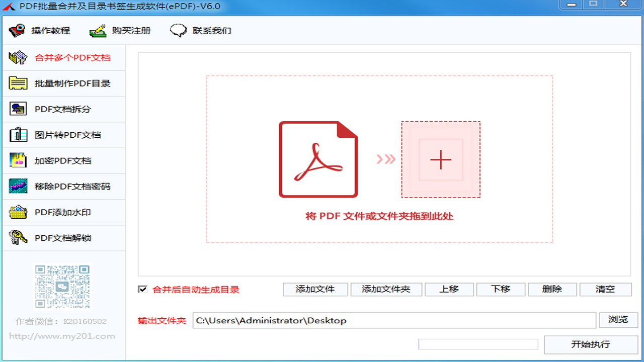Click the 加密PDF文档 sidebar icon

click(x=18, y=160)
